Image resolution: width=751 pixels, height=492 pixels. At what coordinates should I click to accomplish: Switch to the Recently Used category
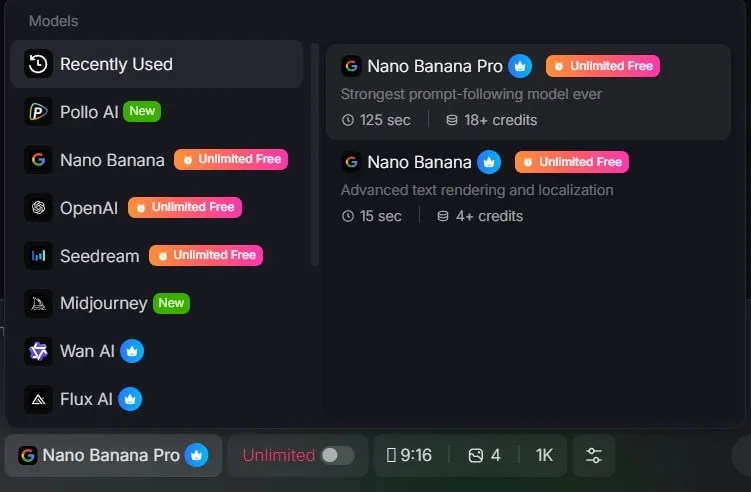click(157, 64)
